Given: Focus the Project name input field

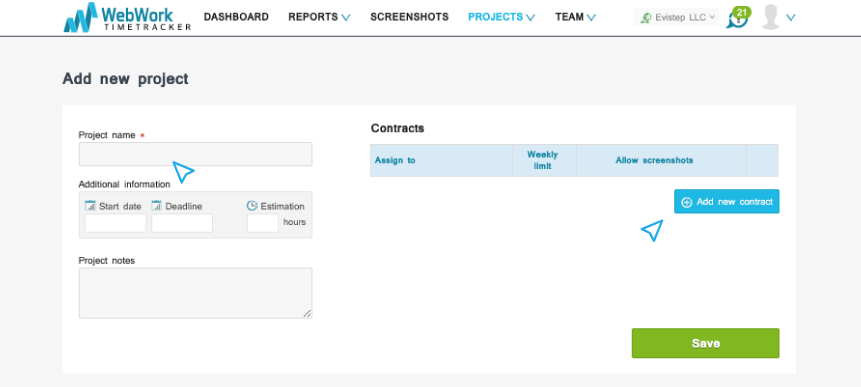Looking at the screenshot, I should 195,154.
